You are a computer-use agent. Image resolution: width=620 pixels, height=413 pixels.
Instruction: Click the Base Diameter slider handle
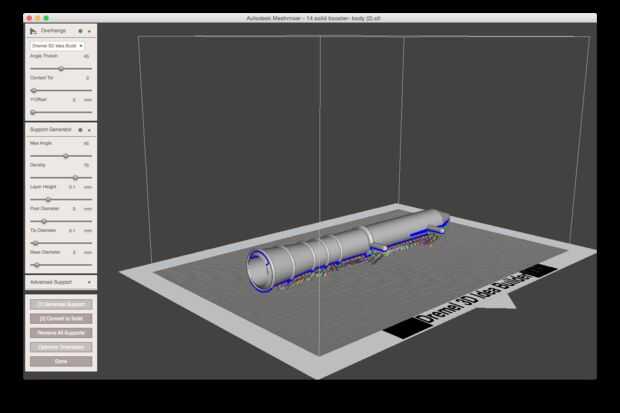click(36, 265)
